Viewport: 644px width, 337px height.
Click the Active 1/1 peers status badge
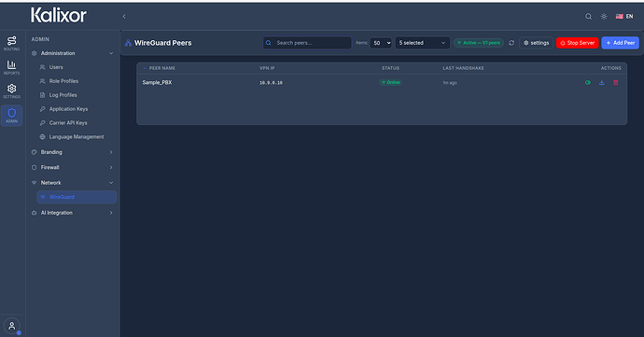pos(479,43)
